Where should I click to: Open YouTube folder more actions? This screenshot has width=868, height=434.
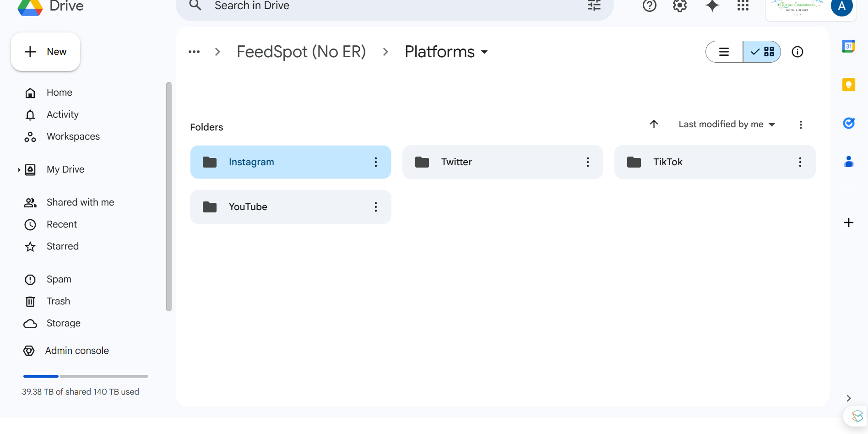pyautogui.click(x=376, y=207)
